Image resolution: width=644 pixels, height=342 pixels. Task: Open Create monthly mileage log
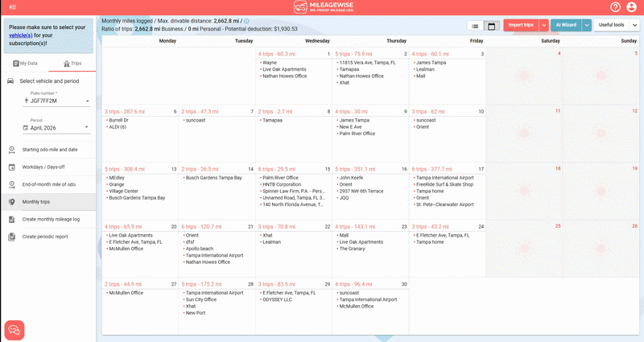tap(51, 220)
